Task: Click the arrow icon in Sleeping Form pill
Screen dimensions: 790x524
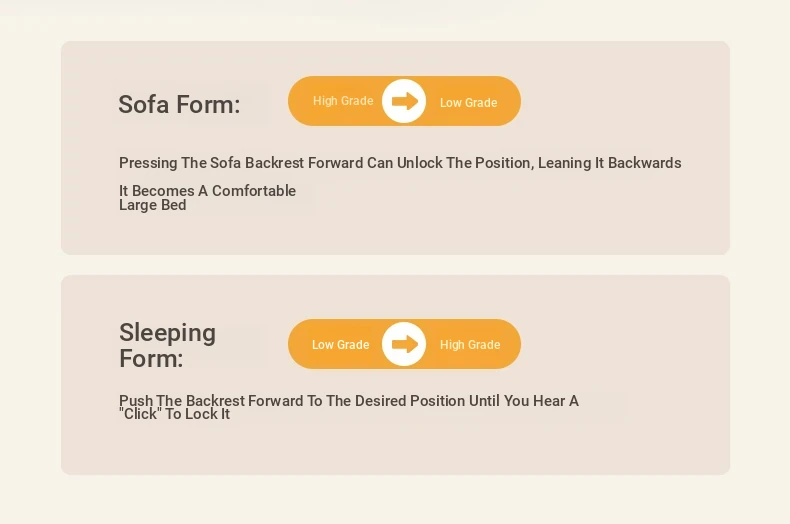Action: click(405, 344)
